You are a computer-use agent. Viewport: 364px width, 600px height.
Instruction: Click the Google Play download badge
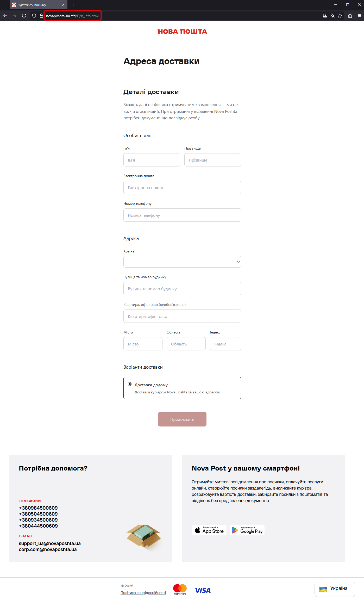(247, 530)
